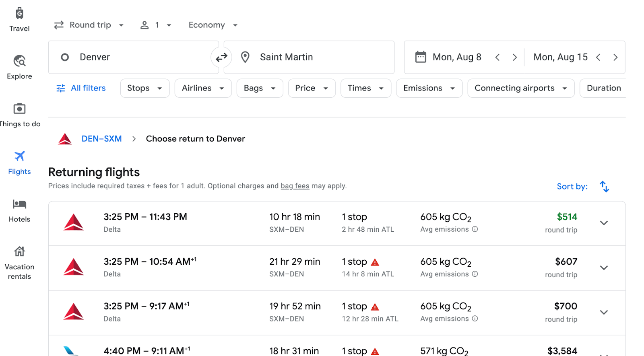
Task: Expand details of the $514 flight
Action: tap(604, 223)
